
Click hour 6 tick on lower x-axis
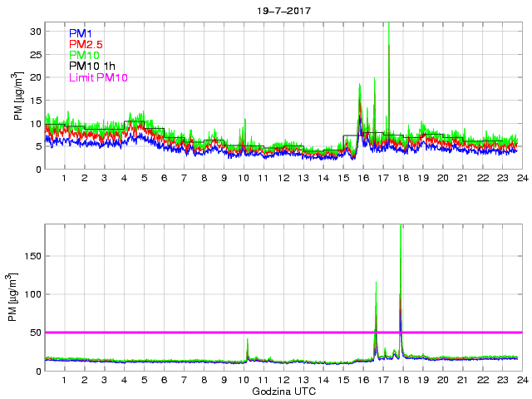click(164, 380)
